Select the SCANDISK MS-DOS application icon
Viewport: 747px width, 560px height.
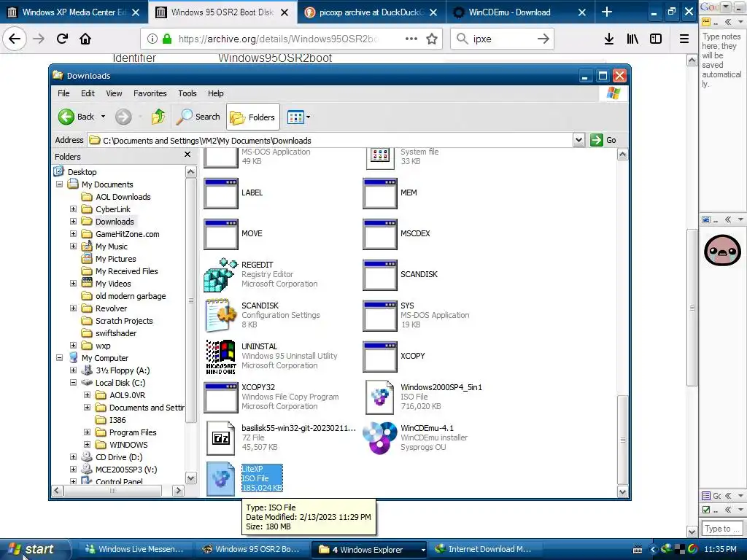(x=379, y=275)
